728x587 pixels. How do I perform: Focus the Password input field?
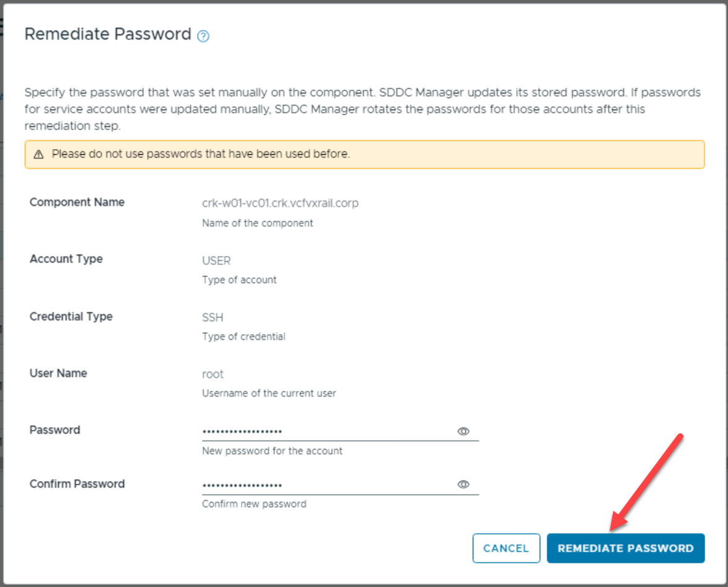coord(327,431)
